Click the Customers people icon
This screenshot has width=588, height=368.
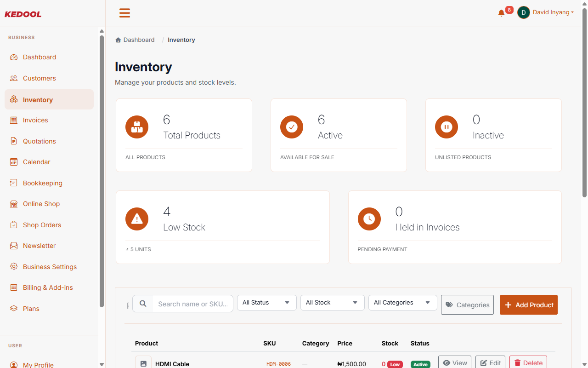(x=14, y=79)
